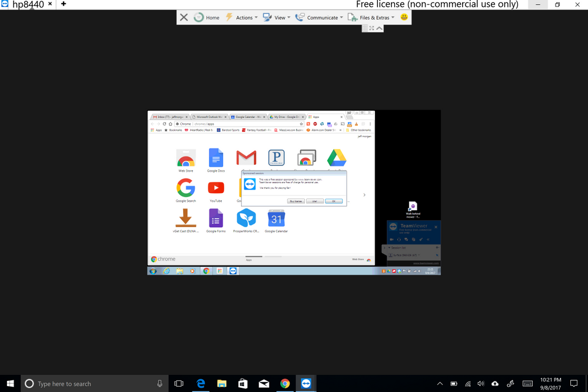Open Windows Start menu
588x392 pixels.
[10, 383]
